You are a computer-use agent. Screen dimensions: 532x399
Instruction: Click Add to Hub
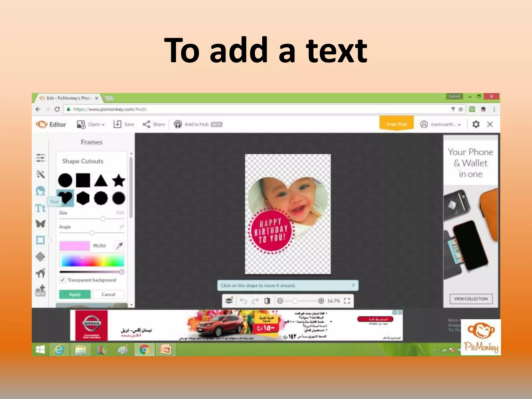click(198, 124)
